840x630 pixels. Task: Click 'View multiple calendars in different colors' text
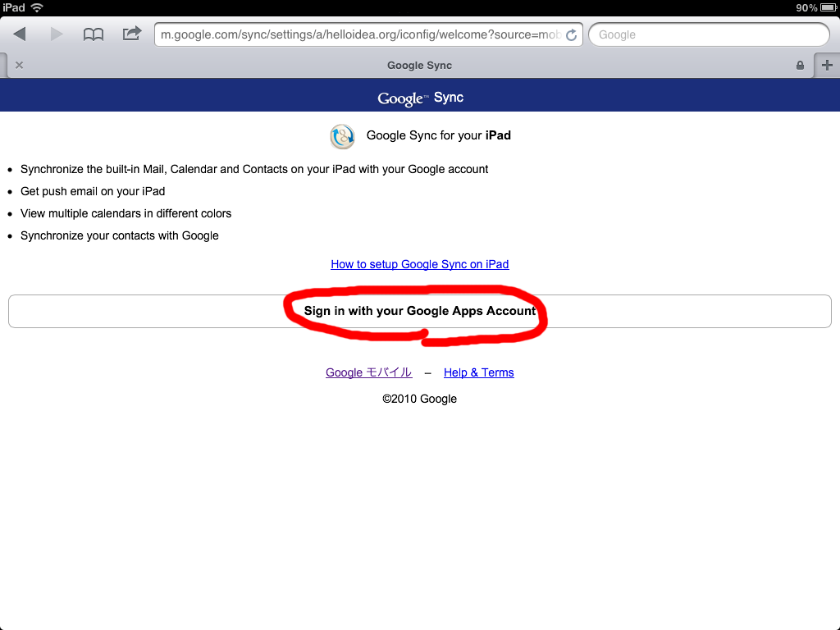(126, 214)
